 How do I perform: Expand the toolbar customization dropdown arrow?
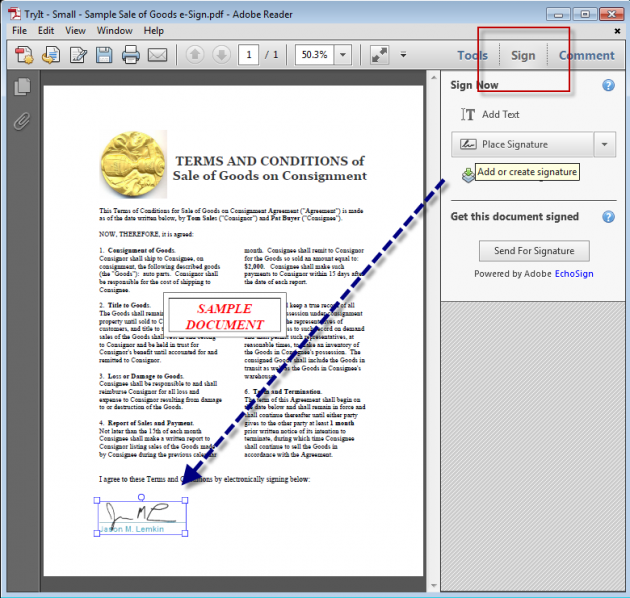pos(403,55)
